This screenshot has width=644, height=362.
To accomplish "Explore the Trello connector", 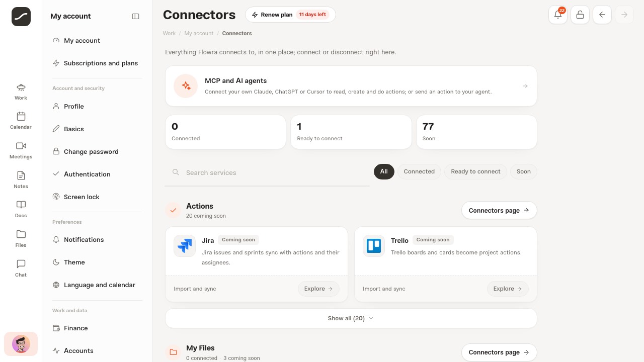I will (508, 289).
